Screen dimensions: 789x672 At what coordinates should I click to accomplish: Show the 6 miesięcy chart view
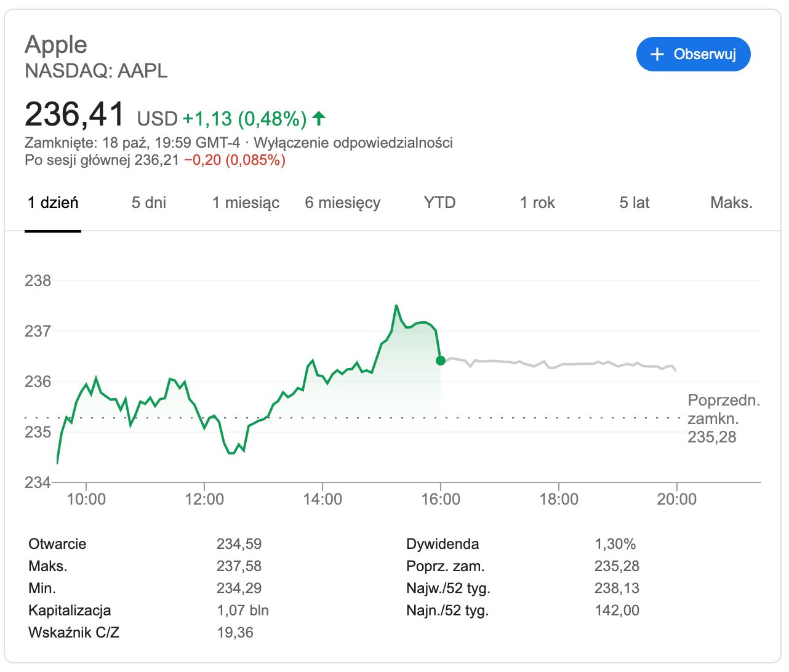coord(343,203)
